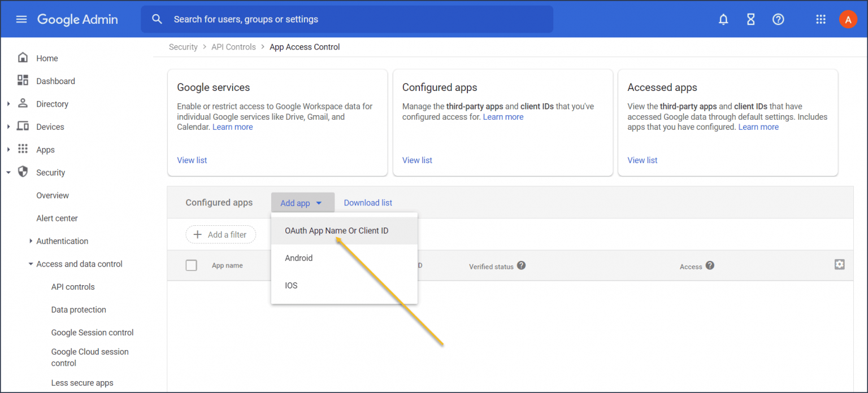Image resolution: width=868 pixels, height=393 pixels.
Task: Open API controls in sidebar
Action: (73, 287)
